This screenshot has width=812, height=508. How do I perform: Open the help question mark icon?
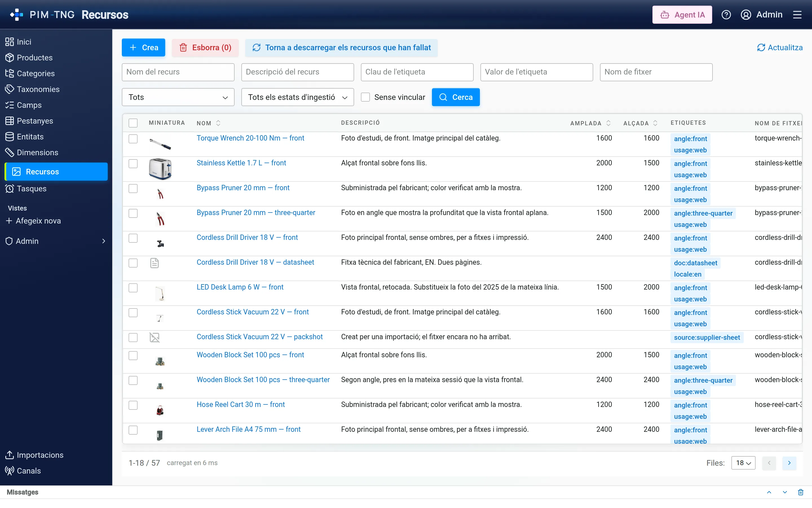726,15
